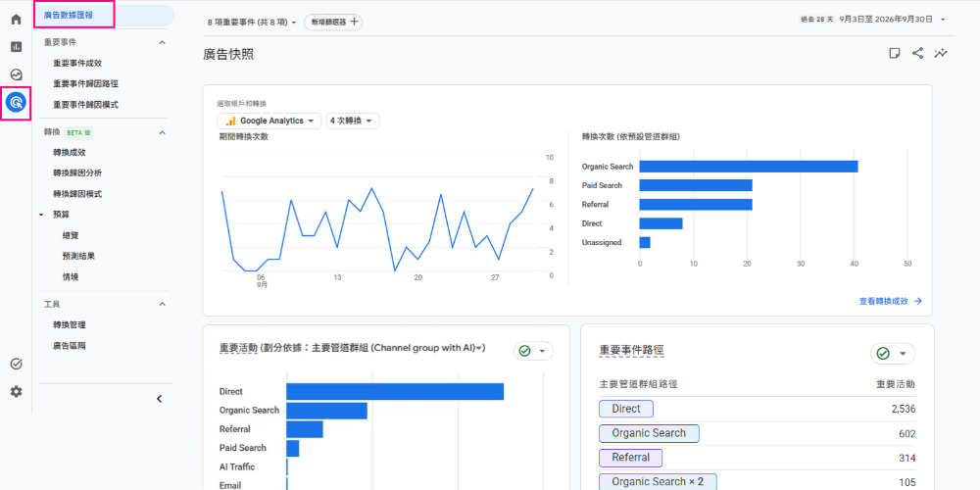Screen dimensions: 980x490
Task: Collapse sidebar using left chevron
Action: [x=160, y=399]
